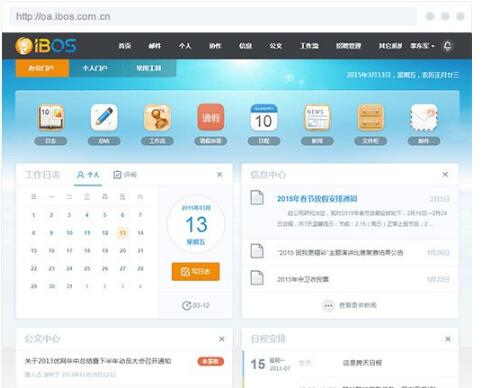The width and height of the screenshot is (484, 388).
Task: Select day 31 in the calendar
Action: coord(69,286)
